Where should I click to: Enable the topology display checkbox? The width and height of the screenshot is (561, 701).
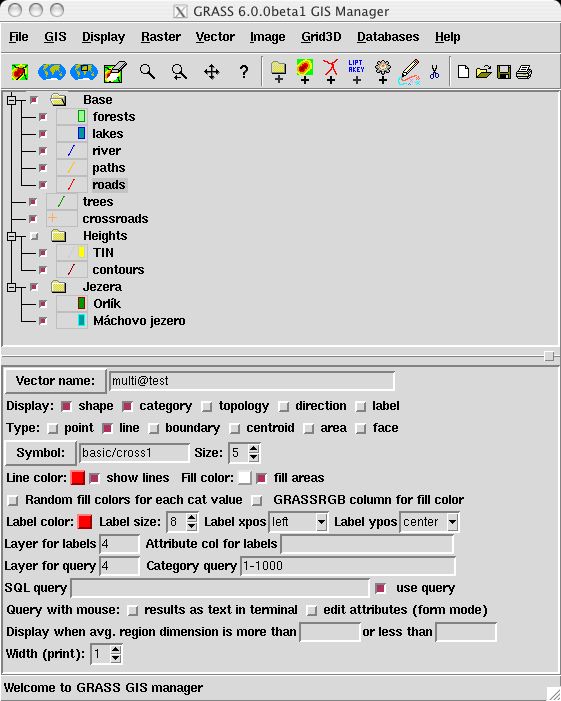pyautogui.click(x=207, y=406)
